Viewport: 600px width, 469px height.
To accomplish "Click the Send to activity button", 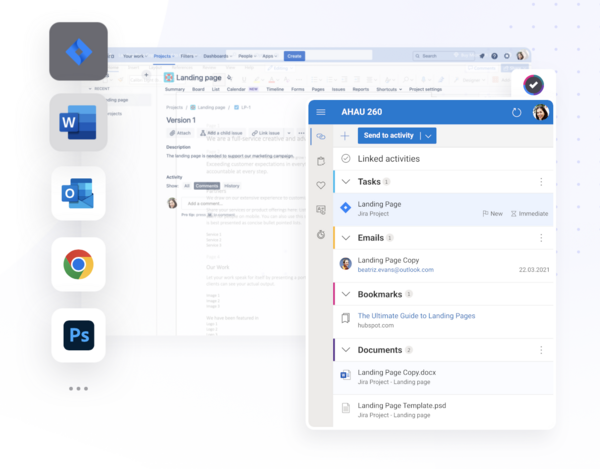I will click(389, 136).
